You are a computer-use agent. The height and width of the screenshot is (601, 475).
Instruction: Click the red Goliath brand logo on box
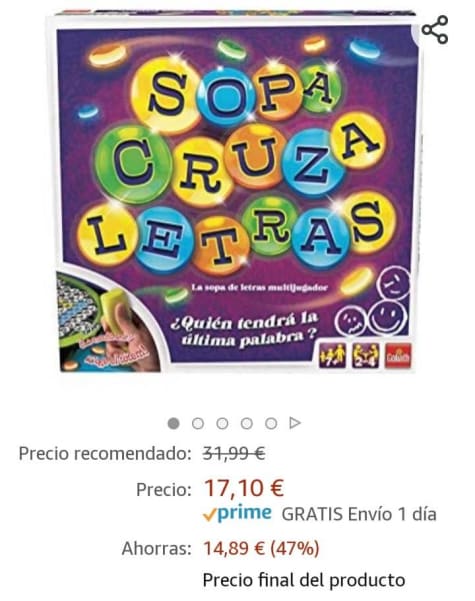pyautogui.click(x=398, y=356)
